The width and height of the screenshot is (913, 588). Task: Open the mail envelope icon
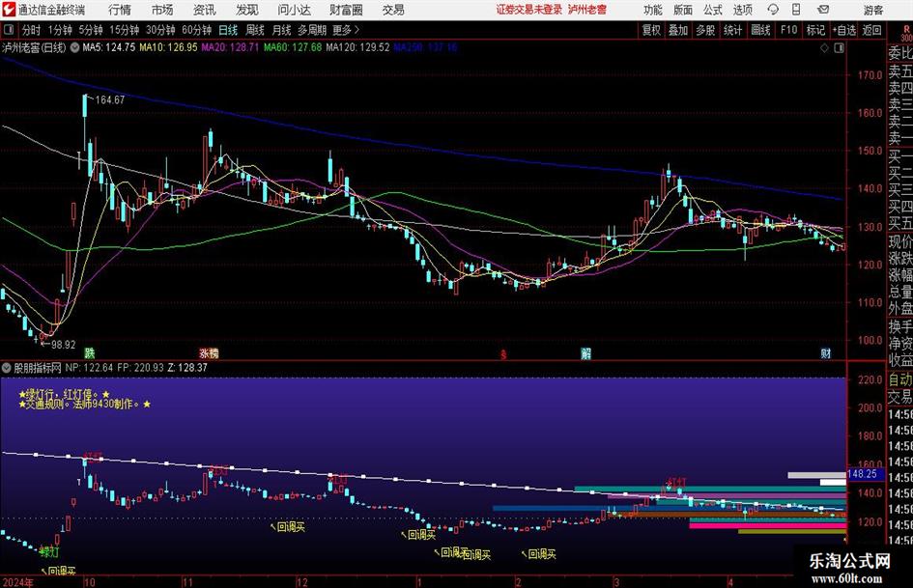823,10
